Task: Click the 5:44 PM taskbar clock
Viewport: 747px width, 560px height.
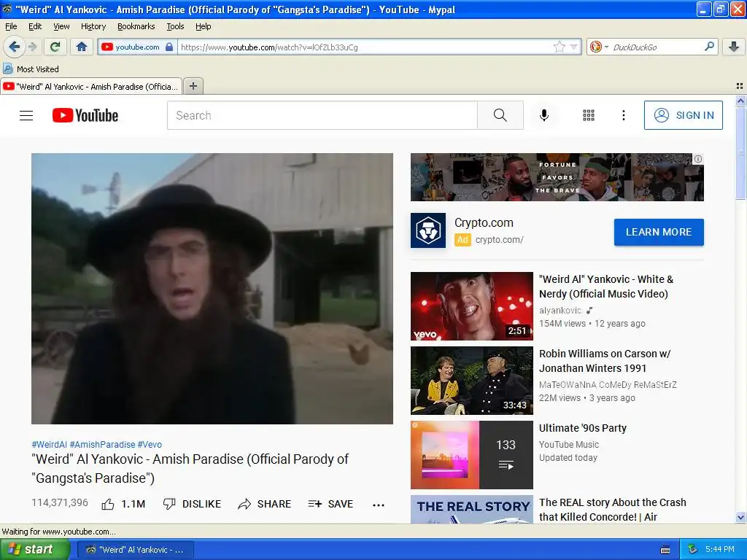Action: coord(720,549)
